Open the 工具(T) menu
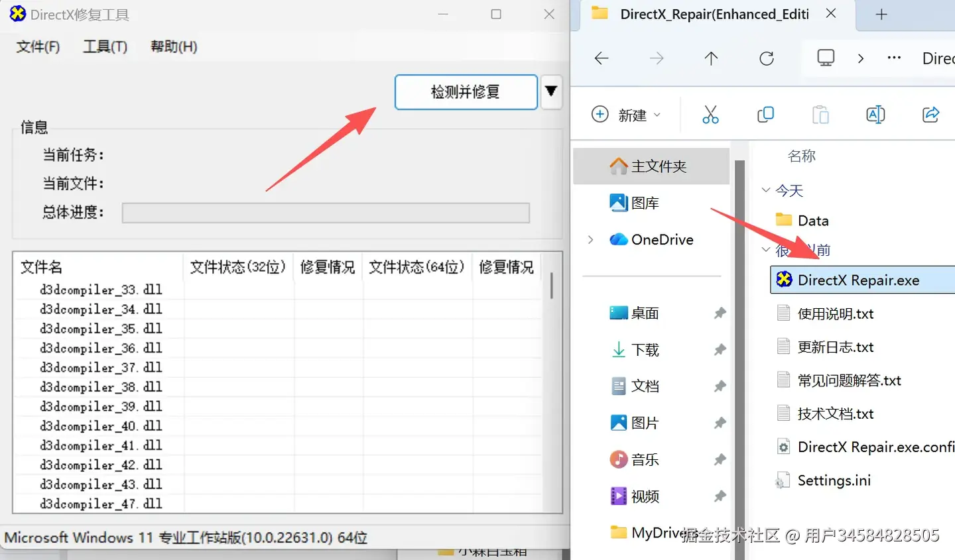 pyautogui.click(x=105, y=46)
